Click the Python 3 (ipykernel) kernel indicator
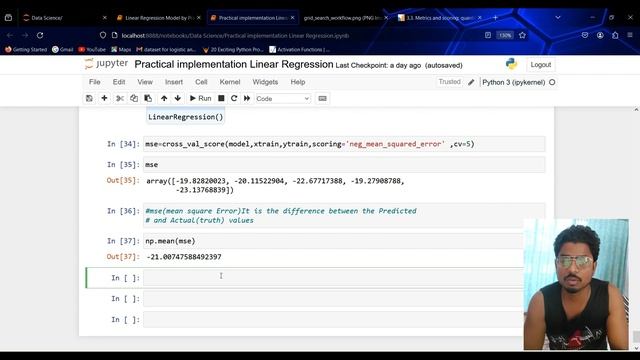Viewport: 640px width, 360px height. pyautogui.click(x=513, y=82)
